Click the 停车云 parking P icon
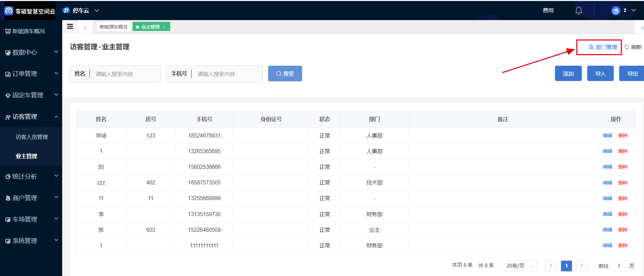Screen dimensions: 644x276 [x=66, y=11]
